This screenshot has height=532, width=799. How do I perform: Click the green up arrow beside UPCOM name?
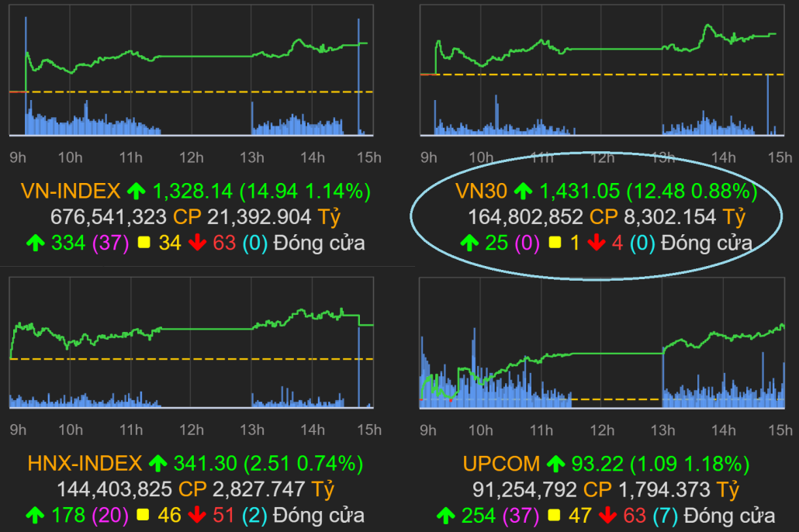tap(555, 465)
